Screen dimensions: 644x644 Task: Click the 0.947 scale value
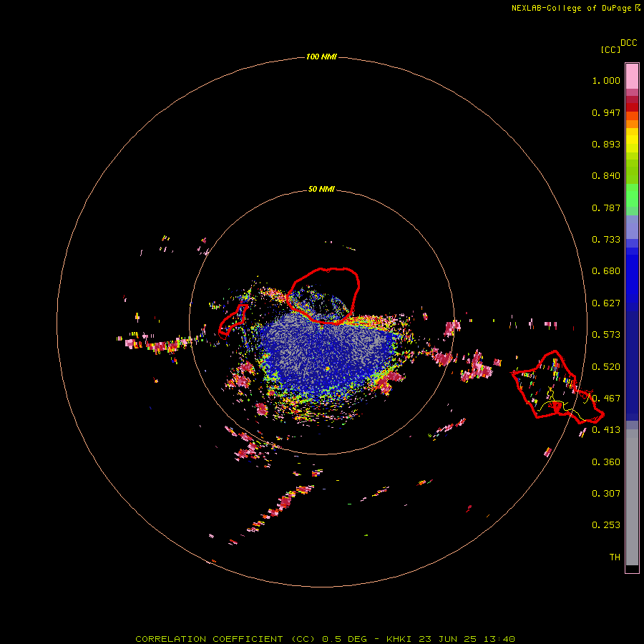[606, 112]
